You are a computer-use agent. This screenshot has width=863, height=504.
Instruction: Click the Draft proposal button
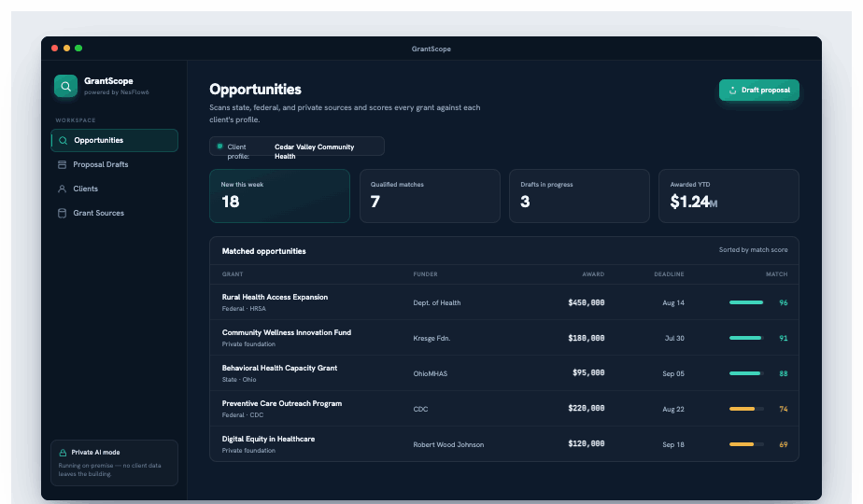click(x=759, y=91)
